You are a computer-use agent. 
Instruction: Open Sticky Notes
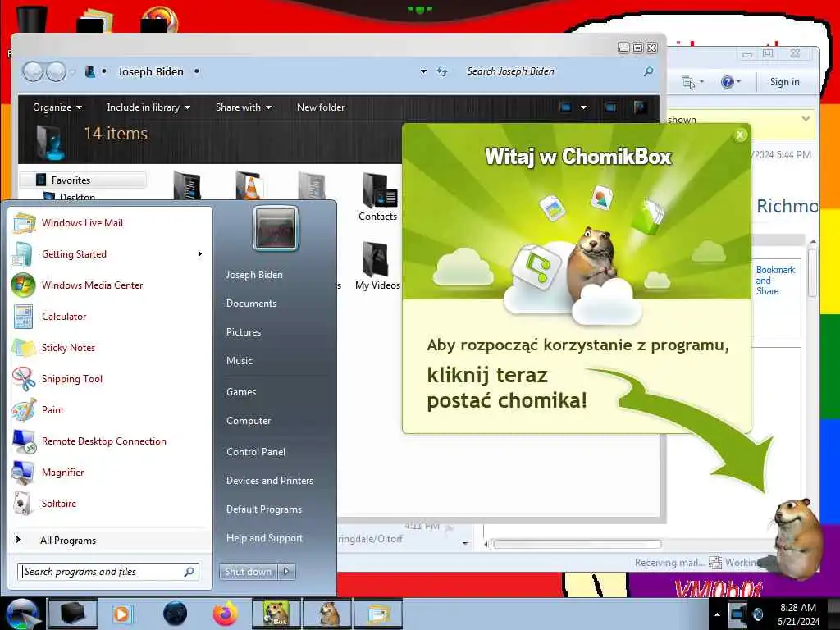pyautogui.click(x=68, y=347)
